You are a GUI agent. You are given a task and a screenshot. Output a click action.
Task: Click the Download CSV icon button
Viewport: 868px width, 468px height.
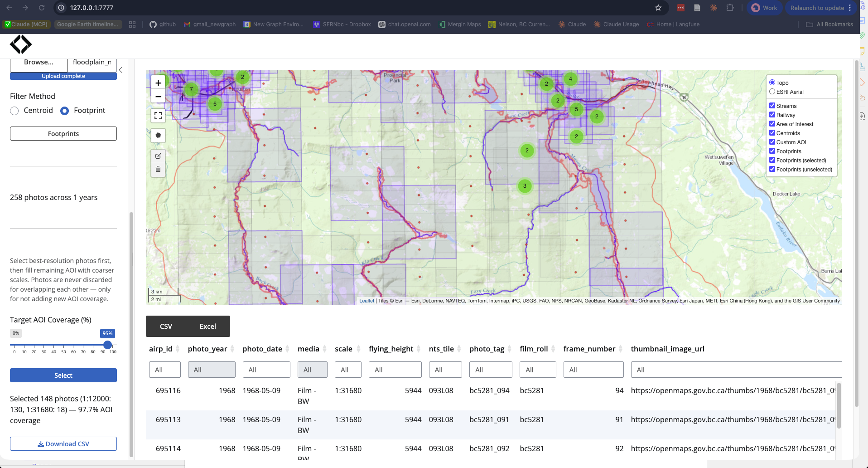tap(40, 444)
